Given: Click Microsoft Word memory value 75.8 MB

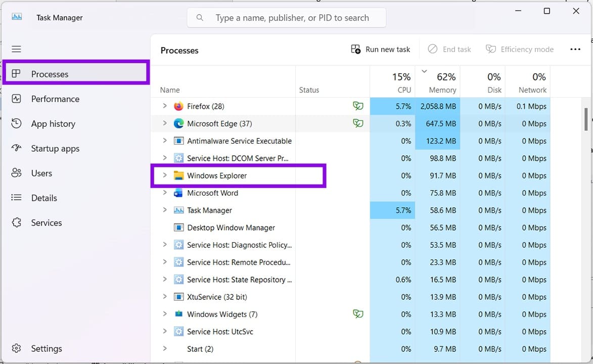Looking at the screenshot, I should pyautogui.click(x=443, y=193).
